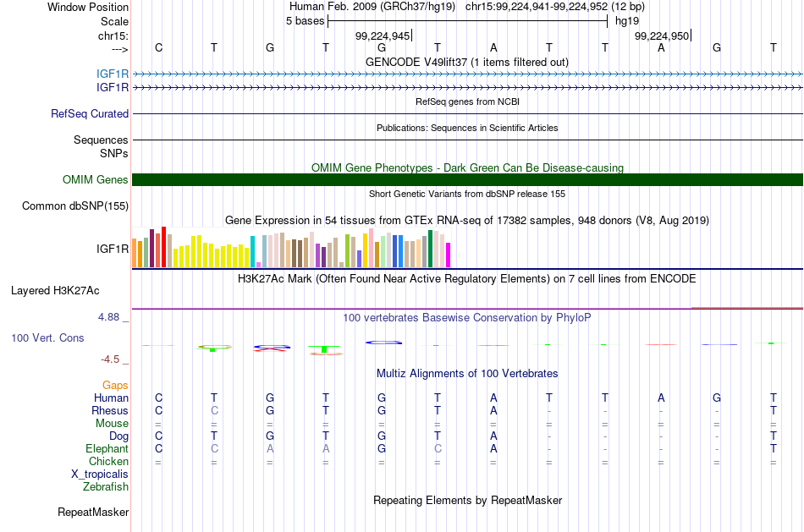Click the tallest red GTEx expression bar
The width and height of the screenshot is (804, 532).
pos(163,246)
